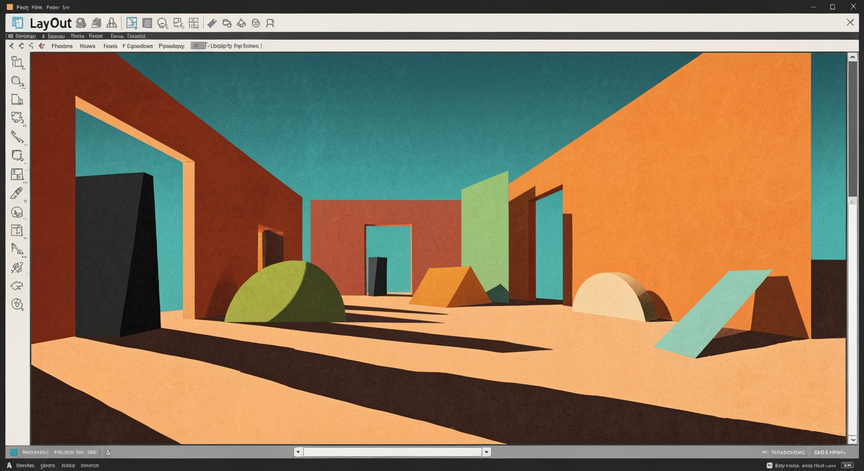Viewport: 864px width, 471px height.
Task: Select the page-shaped tool third in left toolbar
Action: pyautogui.click(x=18, y=100)
